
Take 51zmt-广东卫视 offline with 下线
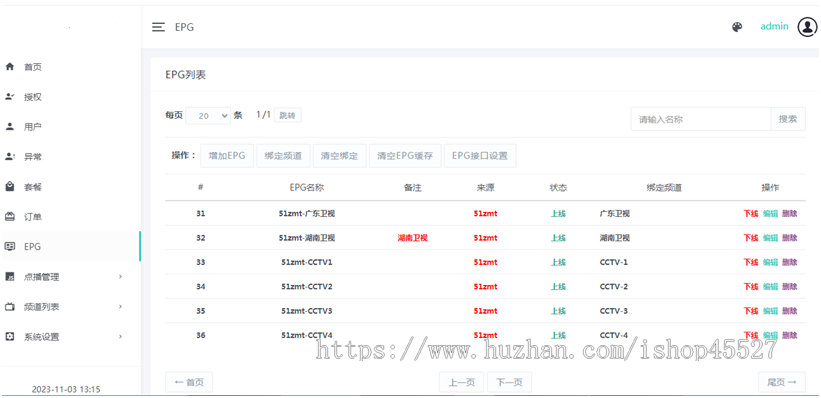pyautogui.click(x=751, y=214)
